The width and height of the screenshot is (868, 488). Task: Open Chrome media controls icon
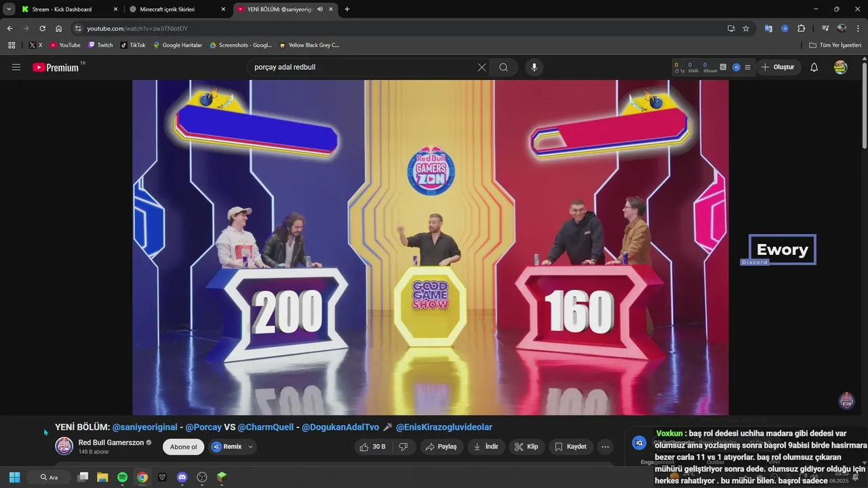(x=825, y=28)
